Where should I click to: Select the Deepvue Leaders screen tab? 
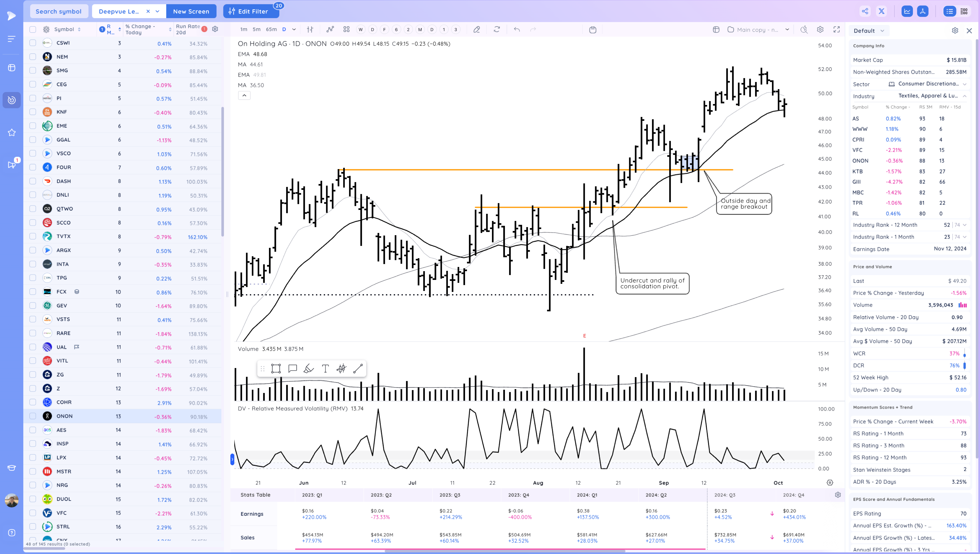coord(119,12)
